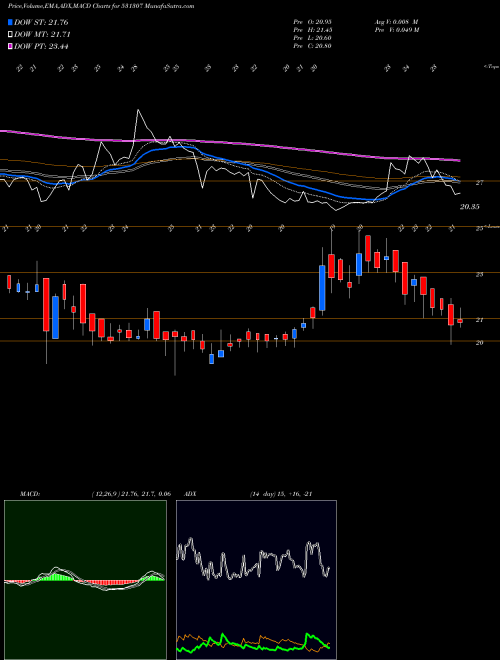Click the 'Pre C: 20.80' close value
Image resolution: width=500 pixels, height=660 pixels.
[x=312, y=46]
